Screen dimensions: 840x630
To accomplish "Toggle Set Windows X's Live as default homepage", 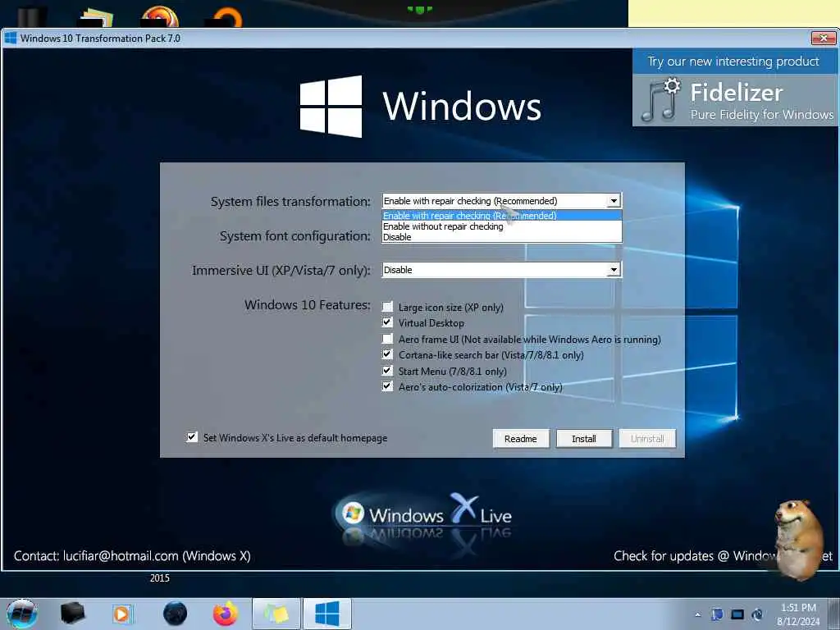I will click(192, 437).
